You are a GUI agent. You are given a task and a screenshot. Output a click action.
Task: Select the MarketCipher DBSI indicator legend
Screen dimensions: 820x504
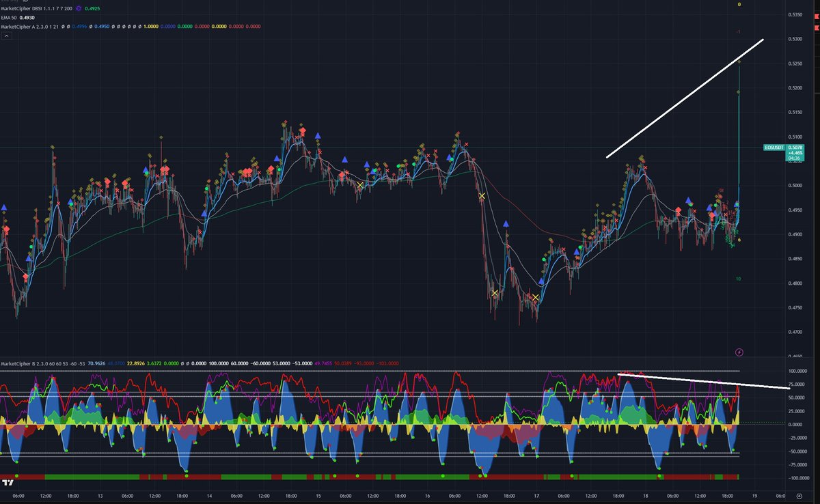pyautogui.click(x=38, y=8)
